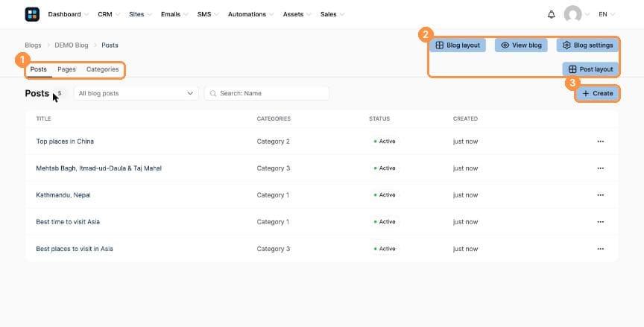Click Active status of Top places in China

tap(385, 141)
